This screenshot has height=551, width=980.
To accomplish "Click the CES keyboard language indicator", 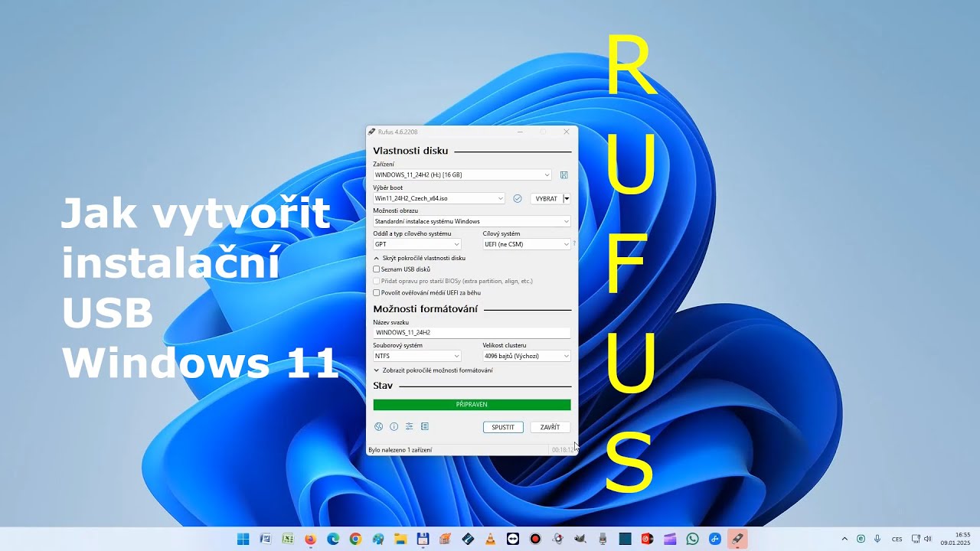I will point(897,539).
